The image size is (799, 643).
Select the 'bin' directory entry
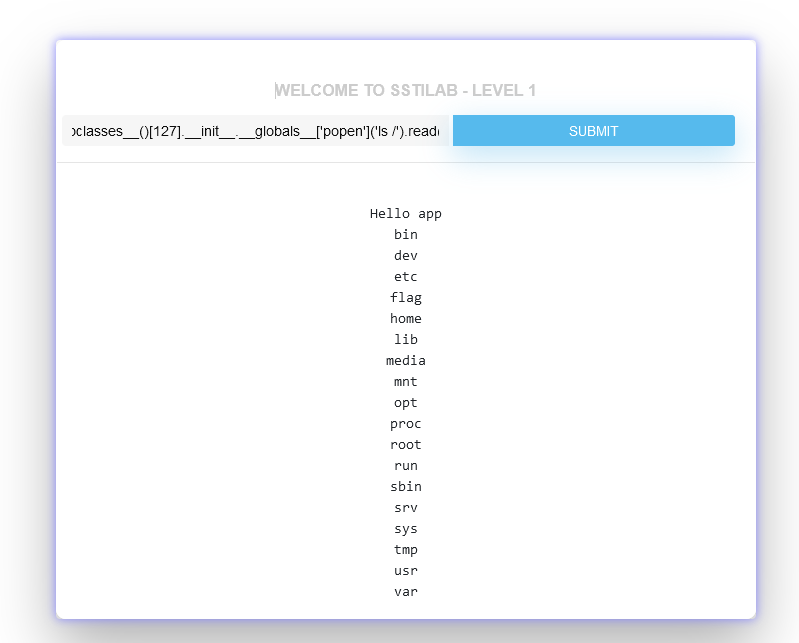[406, 234]
